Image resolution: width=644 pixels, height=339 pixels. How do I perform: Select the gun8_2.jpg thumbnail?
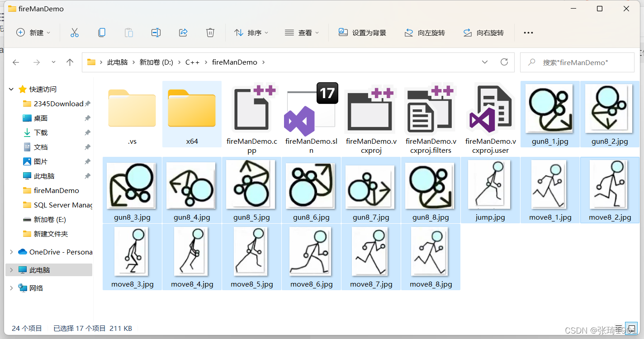610,108
